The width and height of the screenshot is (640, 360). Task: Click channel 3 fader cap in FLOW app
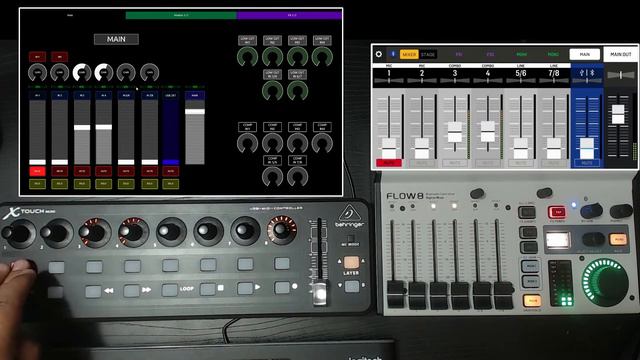[455, 132]
